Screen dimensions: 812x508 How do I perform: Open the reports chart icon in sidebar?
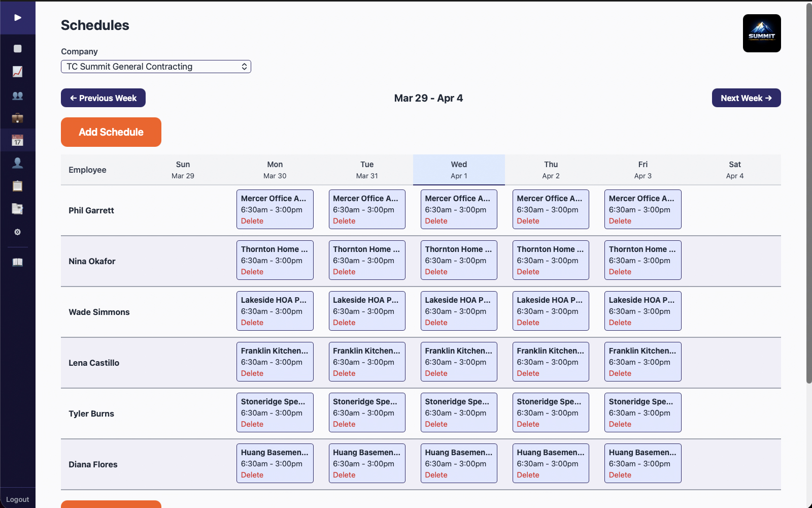click(x=18, y=72)
